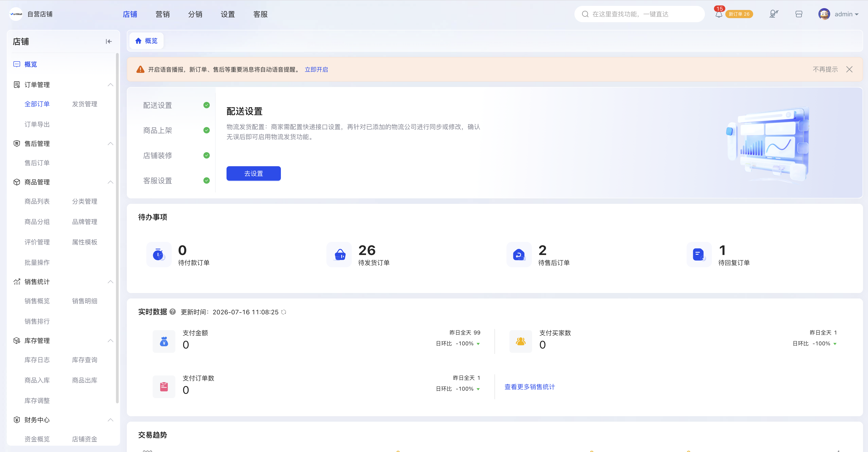Click the 销售统计 chart icon
Image resolution: width=868 pixels, height=452 pixels.
(17, 281)
